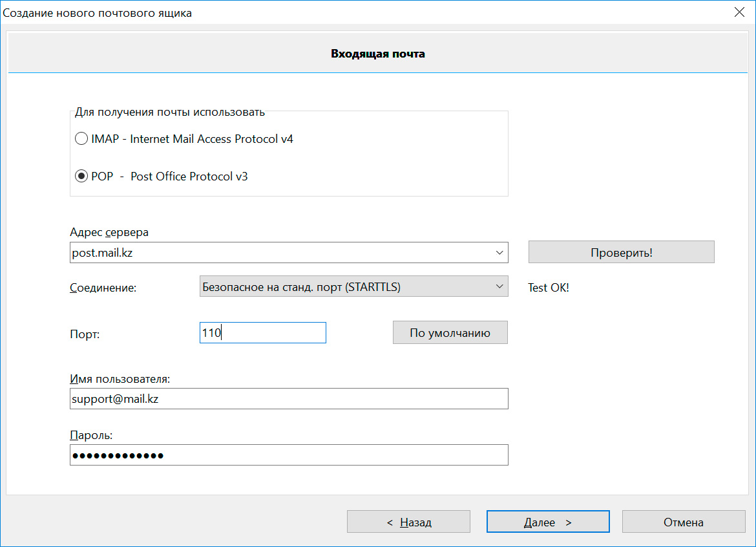Click the dialog title bar text
This screenshot has width=756, height=547.
point(98,13)
